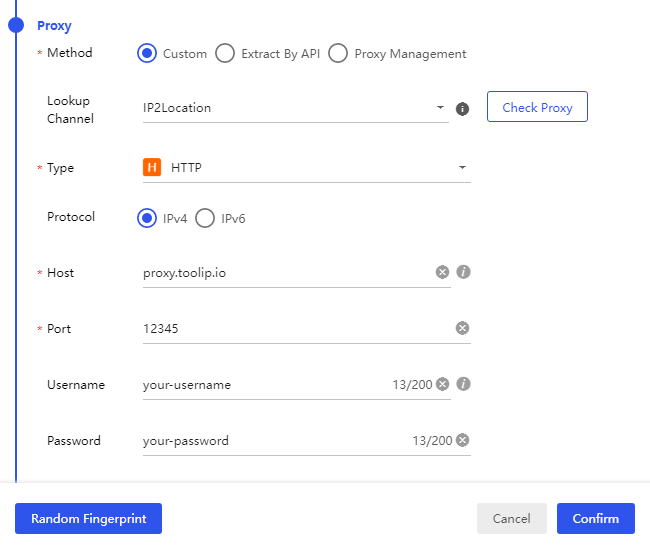Confirm the proxy settings
The width and height of the screenshot is (650, 547).
595,518
